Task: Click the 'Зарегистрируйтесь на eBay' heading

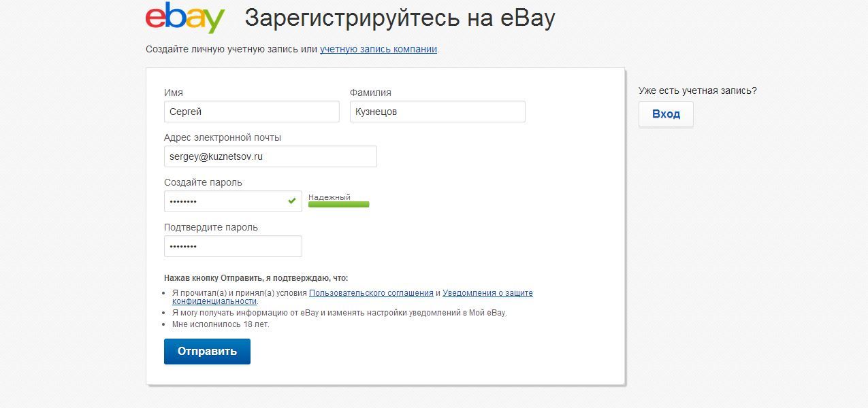Action: pyautogui.click(x=400, y=18)
